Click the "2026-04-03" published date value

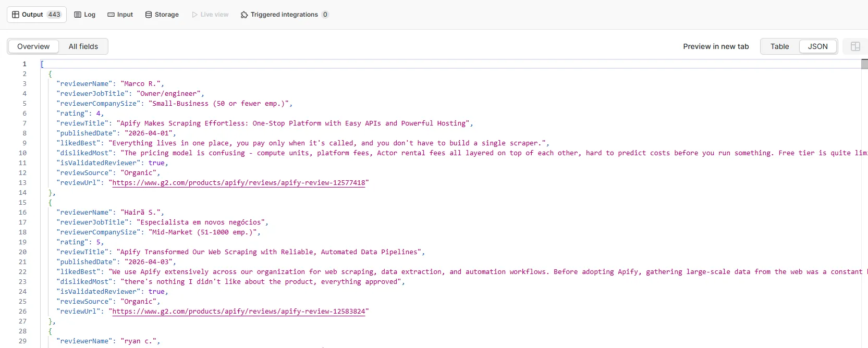pos(149,262)
